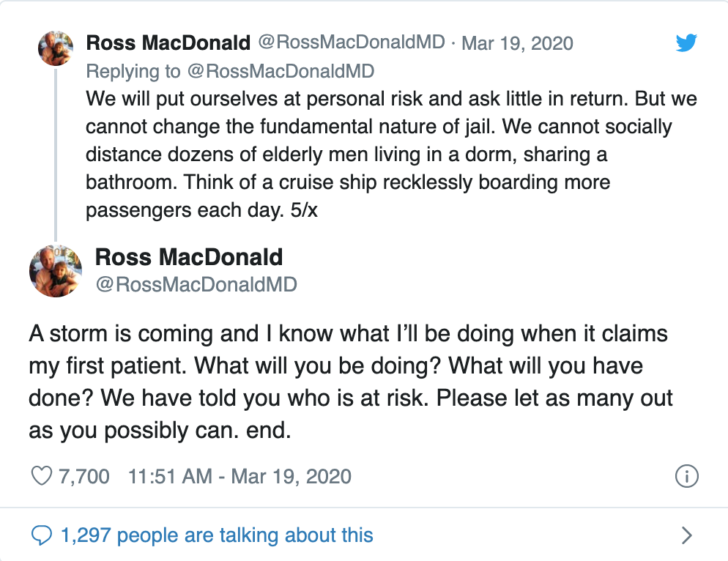Click the Twitter bird logo icon
The image size is (728, 561).
pos(686,42)
